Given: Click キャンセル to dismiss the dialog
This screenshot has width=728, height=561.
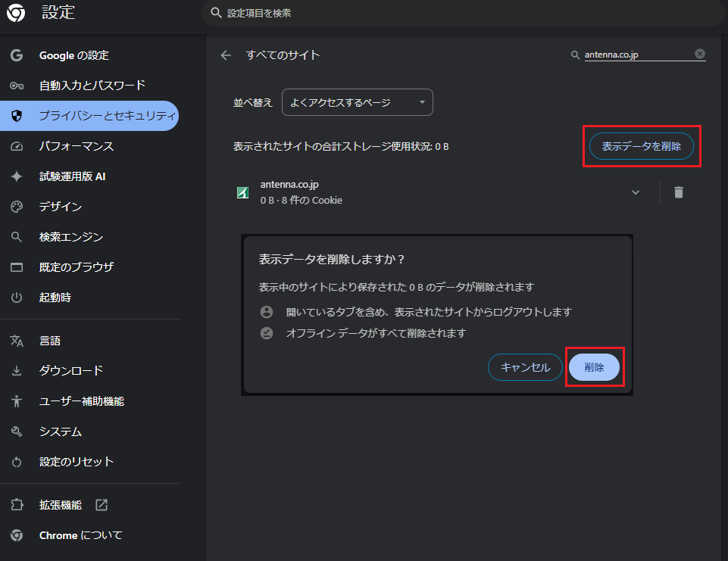Looking at the screenshot, I should click(525, 367).
